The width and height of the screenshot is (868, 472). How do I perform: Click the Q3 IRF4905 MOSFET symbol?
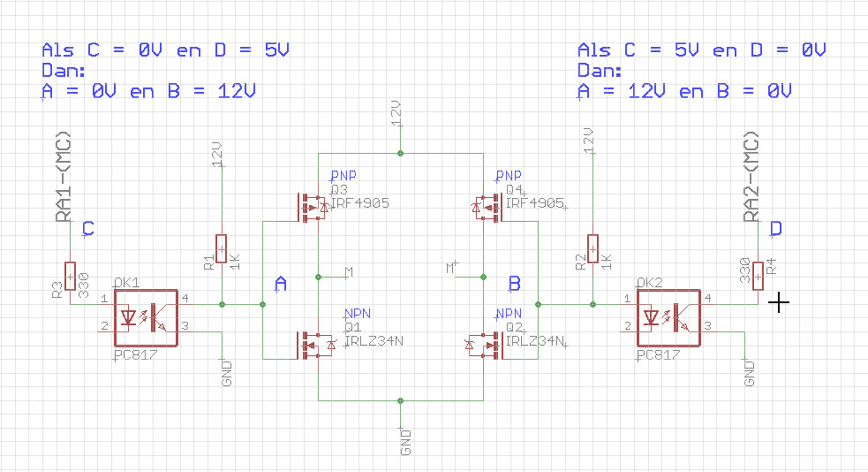pos(313,207)
